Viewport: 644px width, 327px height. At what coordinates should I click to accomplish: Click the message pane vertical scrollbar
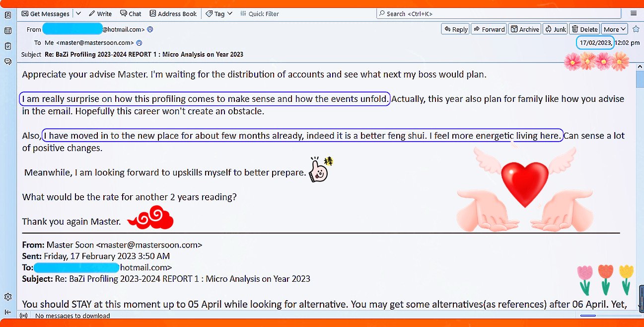tap(640, 189)
